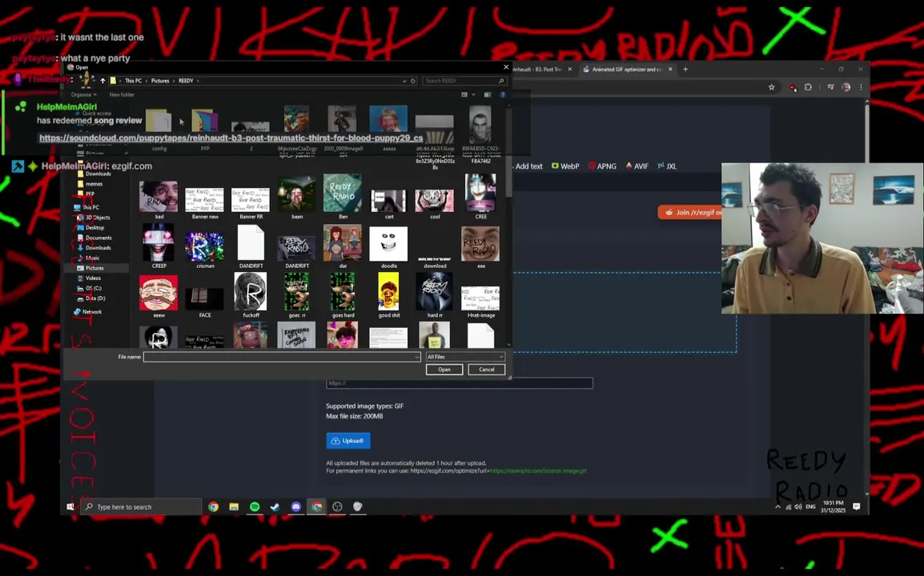Open the view options dropdown arrow

(474, 95)
